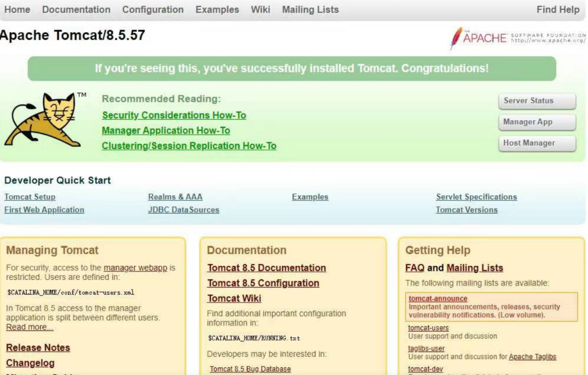Open Tomcat 8.5 Documentation link
The image size is (588, 375).
[267, 268]
